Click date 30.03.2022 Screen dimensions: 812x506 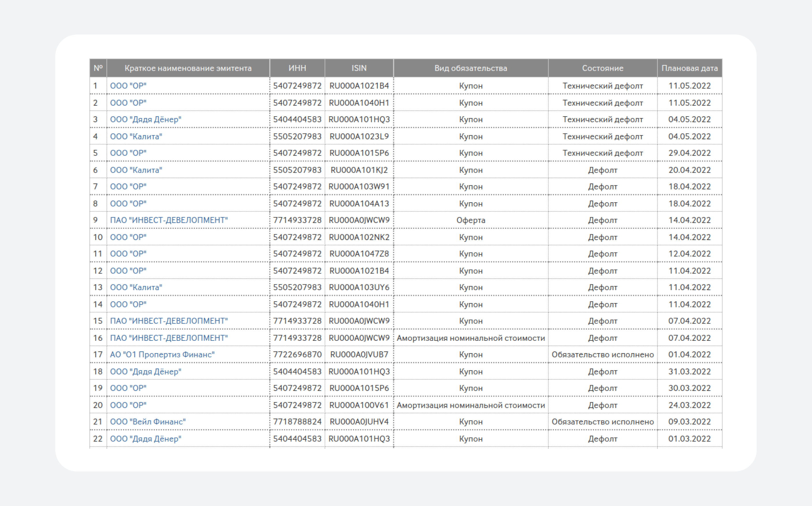[690, 388]
